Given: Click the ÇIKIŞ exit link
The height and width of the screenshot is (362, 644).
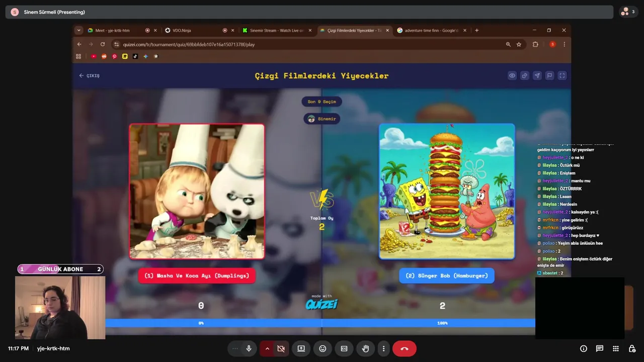Looking at the screenshot, I should [x=90, y=76].
